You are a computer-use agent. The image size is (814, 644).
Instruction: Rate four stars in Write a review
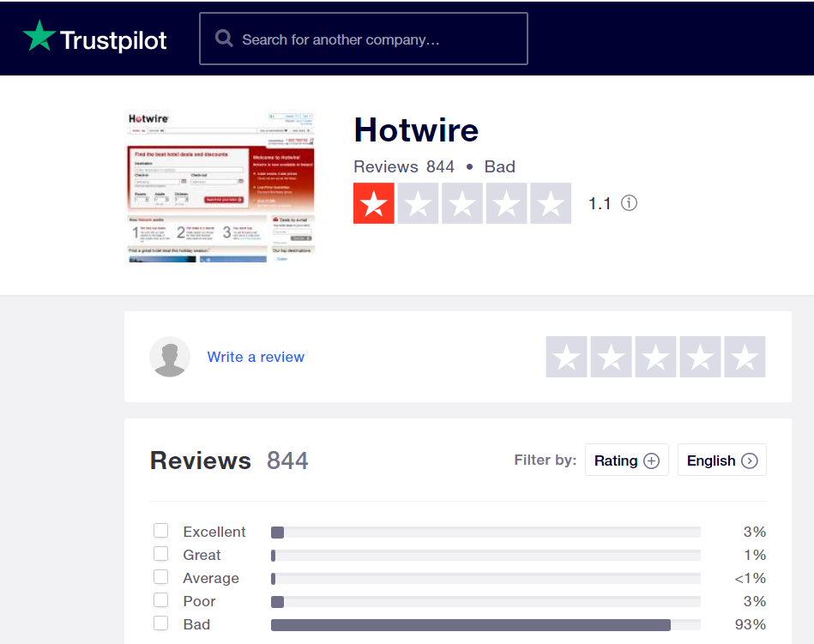[x=700, y=357]
